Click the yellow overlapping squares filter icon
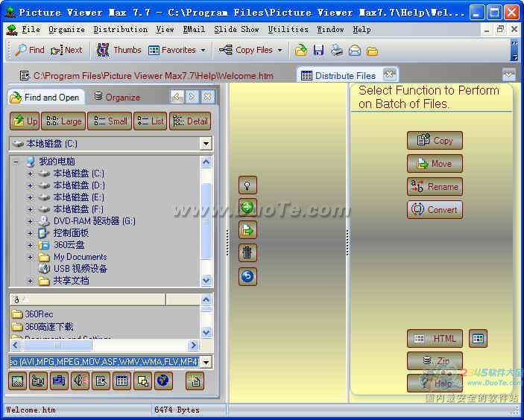 142,381
